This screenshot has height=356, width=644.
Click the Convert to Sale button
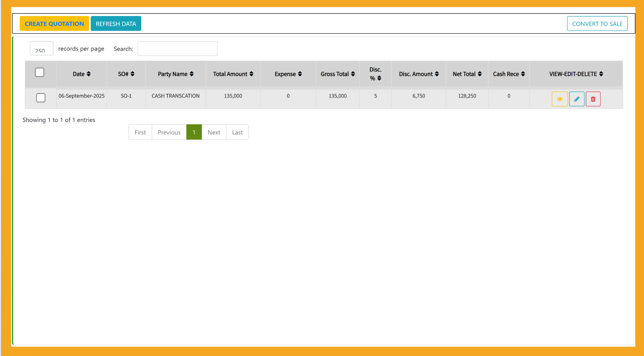pyautogui.click(x=597, y=24)
